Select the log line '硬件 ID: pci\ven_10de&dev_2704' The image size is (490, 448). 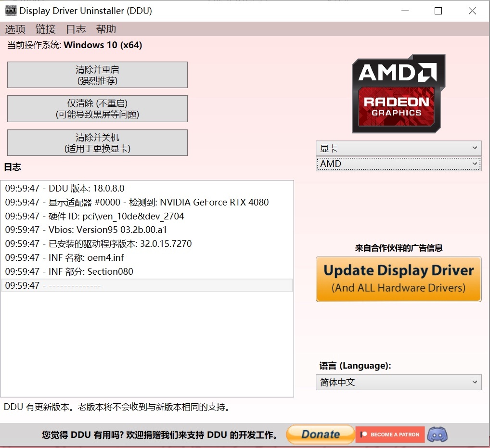[x=147, y=216]
